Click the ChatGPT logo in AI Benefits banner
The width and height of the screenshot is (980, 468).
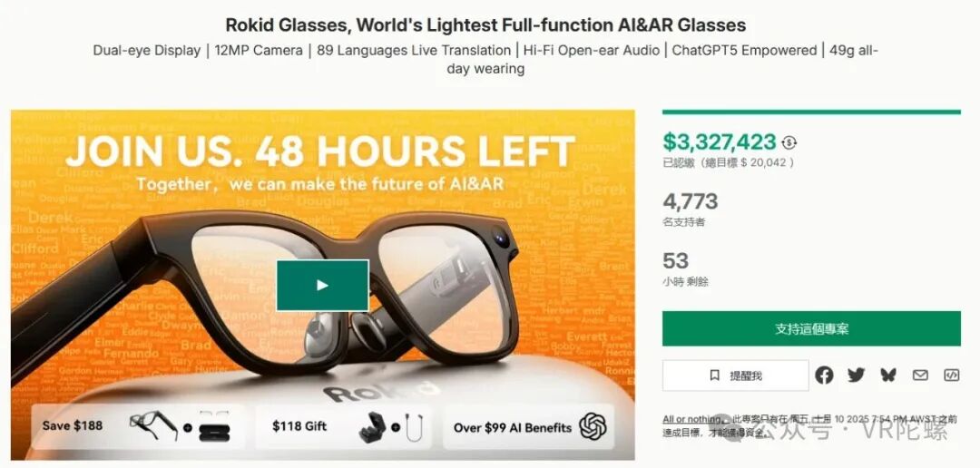[593, 426]
